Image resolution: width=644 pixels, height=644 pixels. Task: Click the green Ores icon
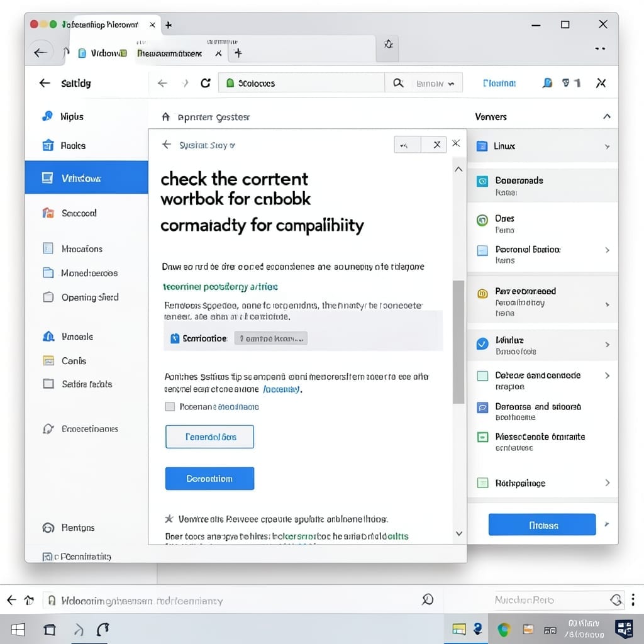click(482, 220)
